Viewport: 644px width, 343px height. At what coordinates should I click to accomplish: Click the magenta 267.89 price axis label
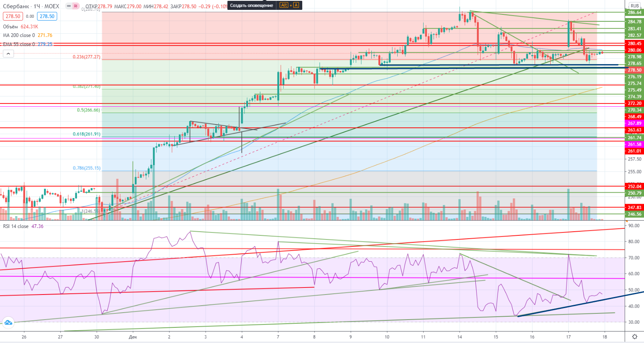[x=635, y=123]
